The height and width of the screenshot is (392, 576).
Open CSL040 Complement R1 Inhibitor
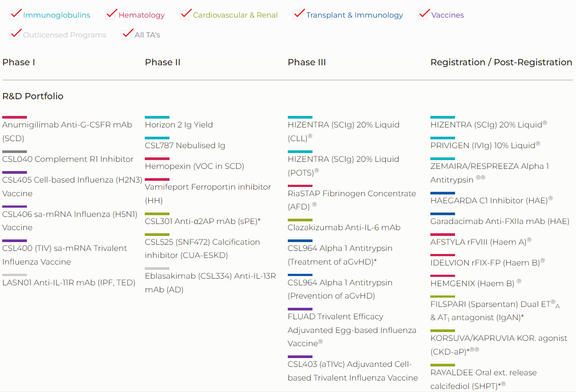point(68,159)
